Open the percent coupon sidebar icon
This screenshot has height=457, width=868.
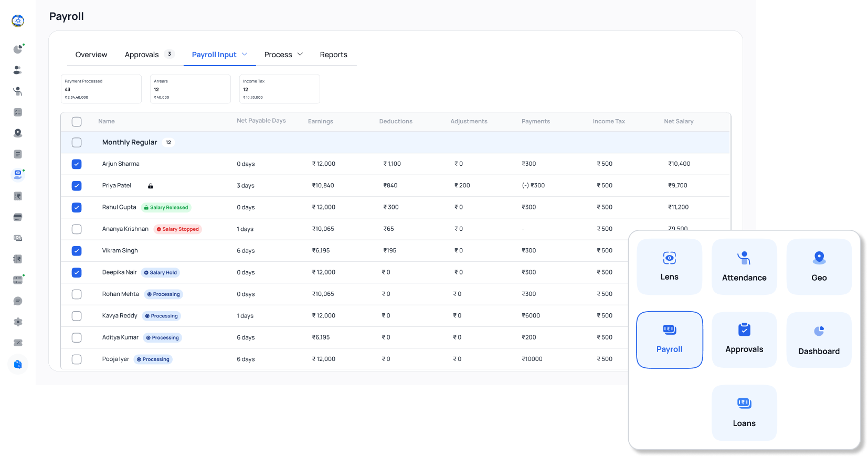(x=18, y=343)
